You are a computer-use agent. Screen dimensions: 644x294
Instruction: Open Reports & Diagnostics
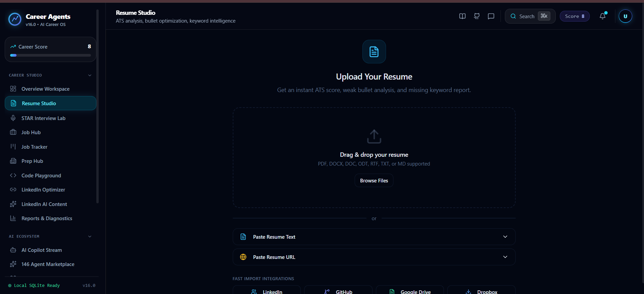[51, 218]
